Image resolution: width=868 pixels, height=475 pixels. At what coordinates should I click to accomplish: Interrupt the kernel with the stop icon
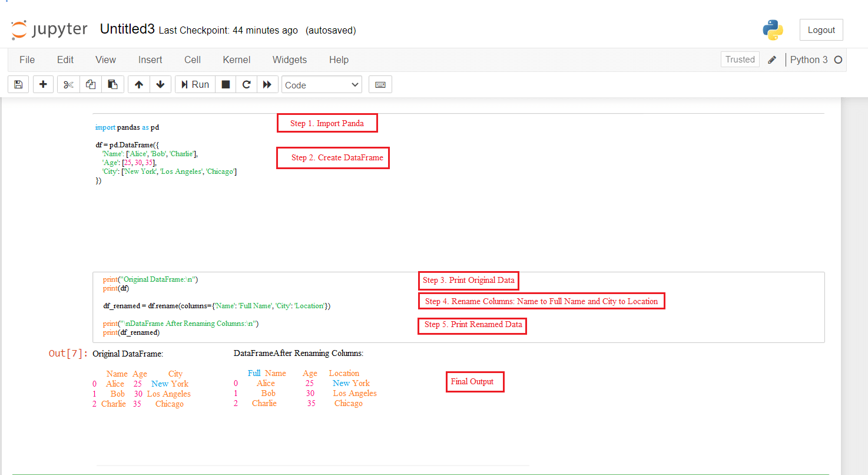(226, 85)
